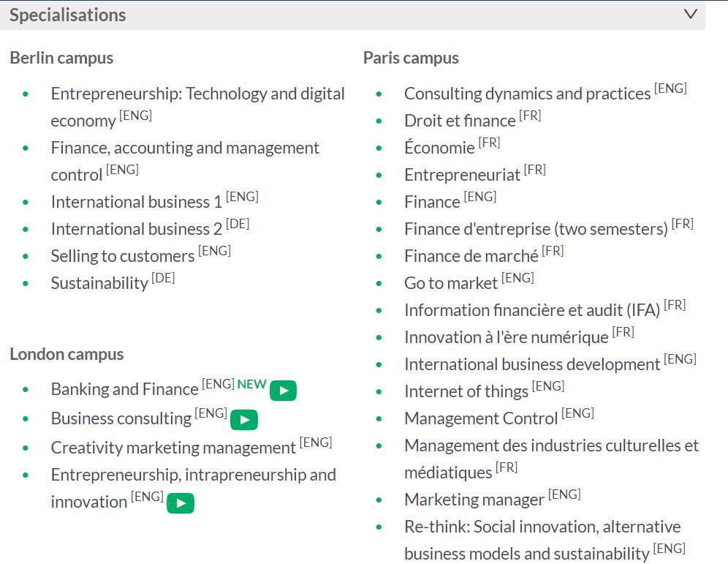Viewport: 728px width, 564px height.
Task: Open Sustainability specialisation on Berlin campus
Action: [99, 283]
